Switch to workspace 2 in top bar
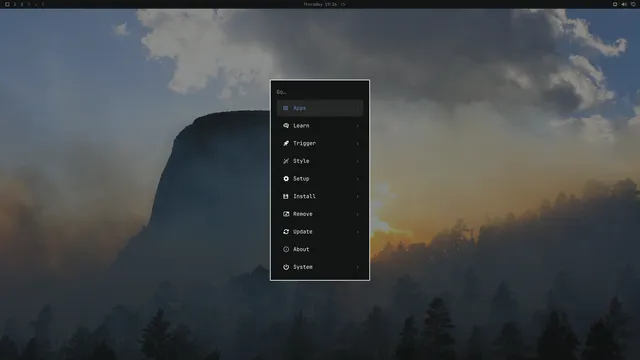This screenshot has height=360, width=640. click(x=22, y=4)
